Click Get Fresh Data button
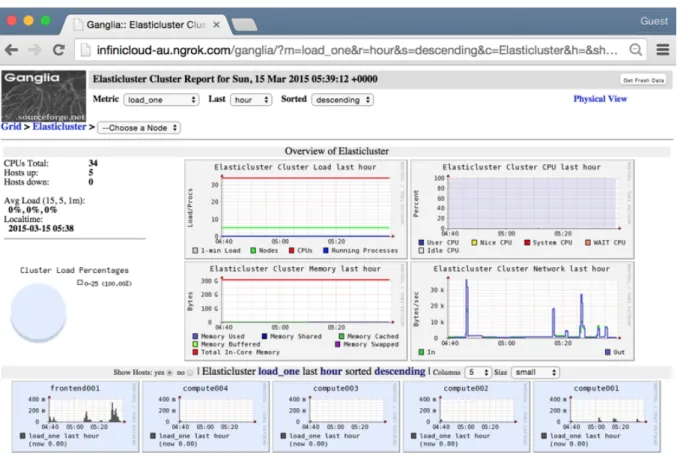Viewport: 677px width, 459px height. (643, 80)
